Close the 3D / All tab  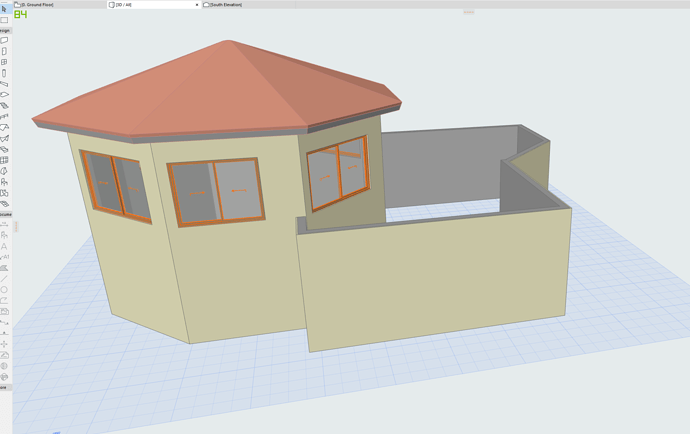pyautogui.click(x=197, y=4)
